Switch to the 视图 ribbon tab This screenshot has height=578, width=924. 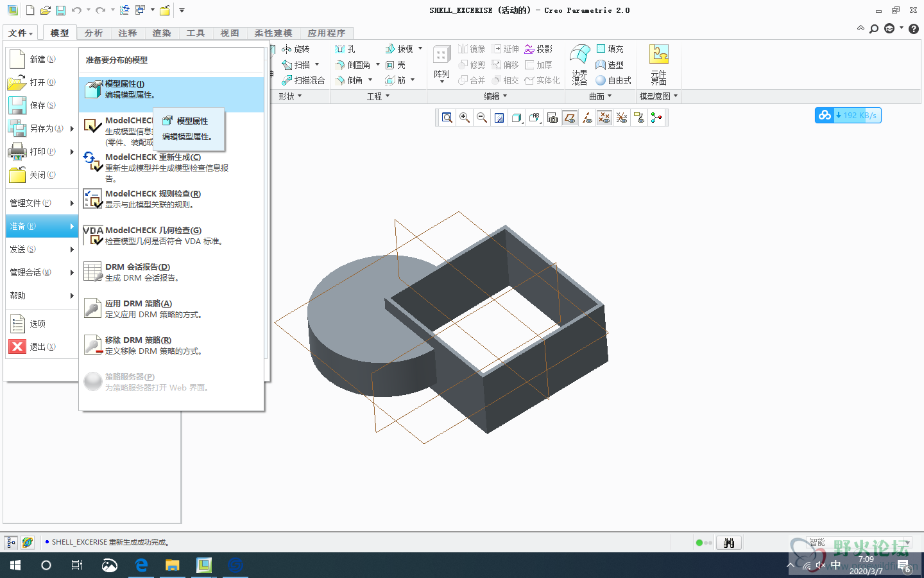[230, 33]
